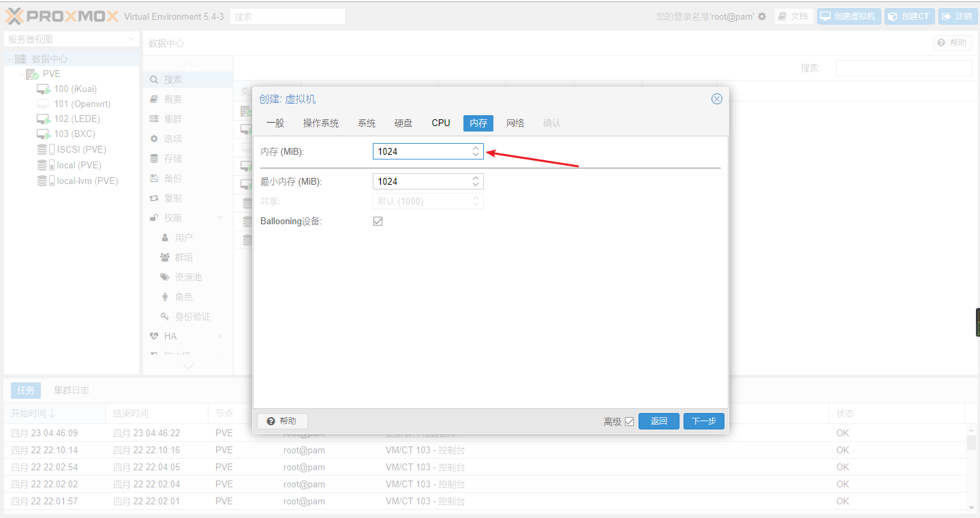The height and width of the screenshot is (518, 980).
Task: Show the 集群日志 cluster log tab
Action: pyautogui.click(x=72, y=391)
